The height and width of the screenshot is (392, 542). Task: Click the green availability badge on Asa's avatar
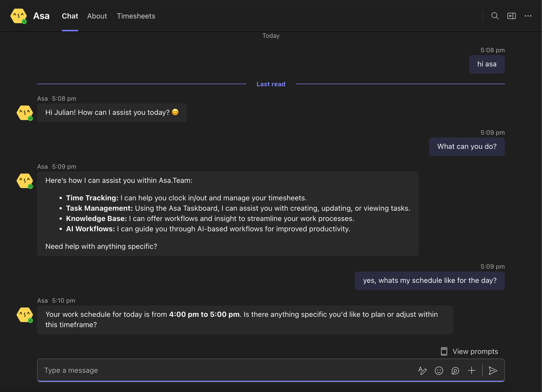pos(24,22)
